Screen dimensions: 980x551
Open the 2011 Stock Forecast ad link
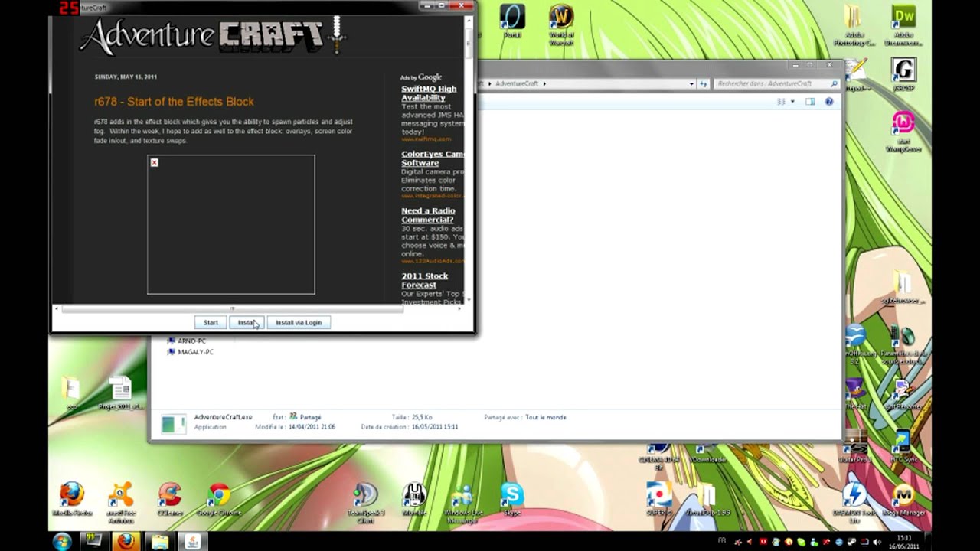425,280
